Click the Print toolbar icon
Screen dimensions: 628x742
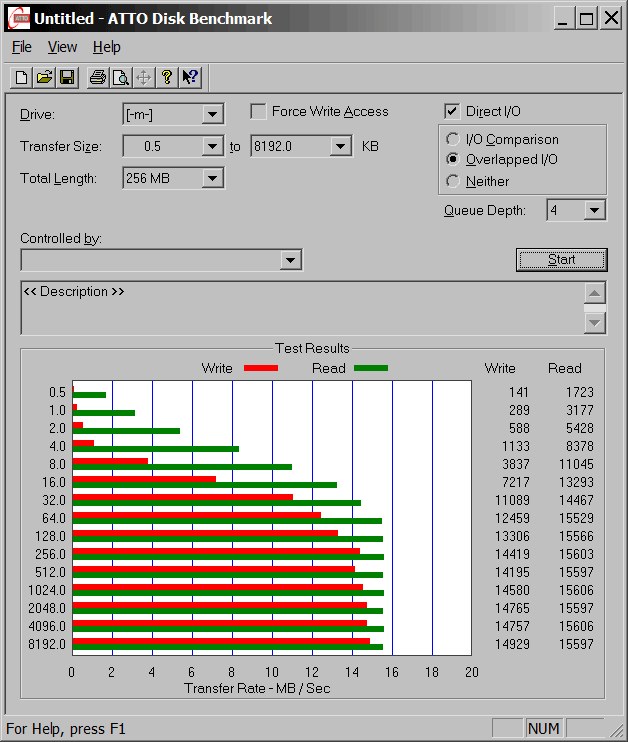97,77
